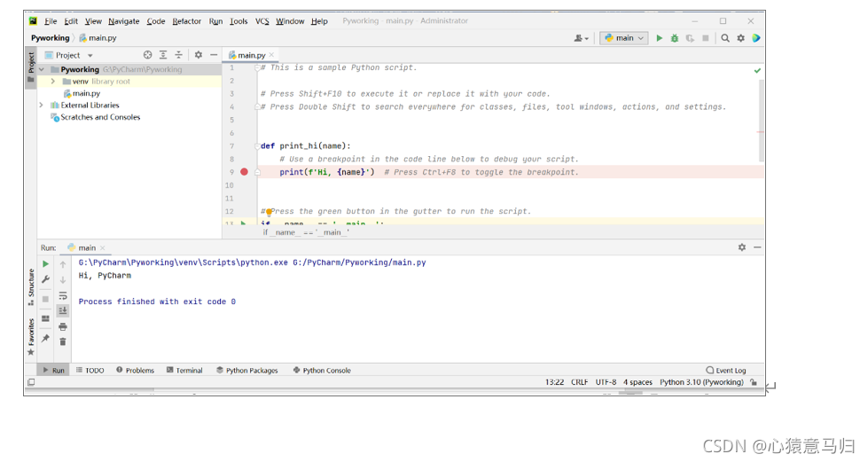
Task: Expand External Libraries node
Action: tap(42, 106)
